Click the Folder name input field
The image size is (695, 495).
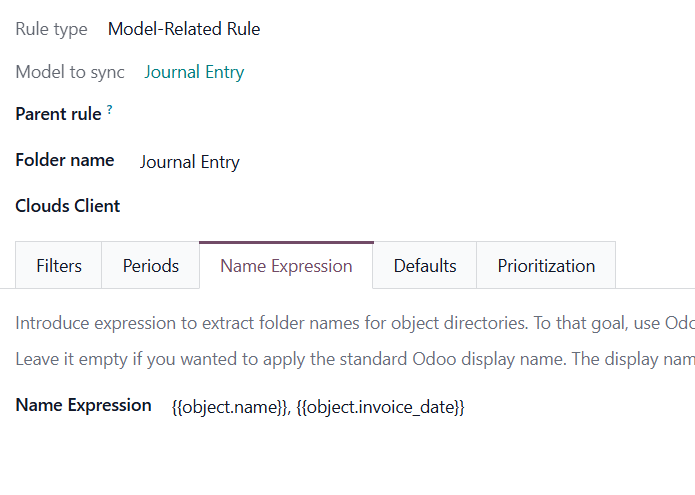(400, 162)
